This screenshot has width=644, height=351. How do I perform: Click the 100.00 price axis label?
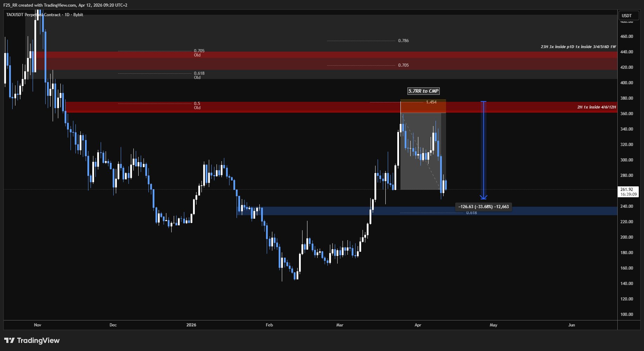coord(626,314)
